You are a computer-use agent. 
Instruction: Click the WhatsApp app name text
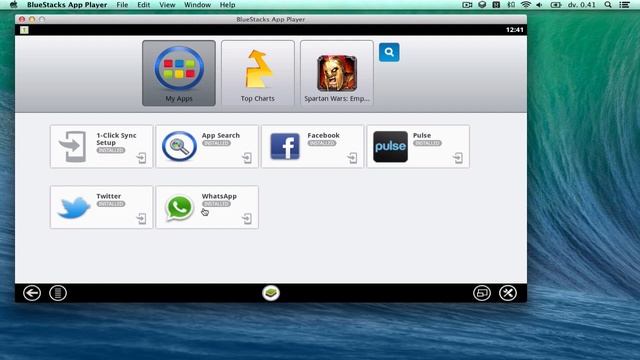point(219,196)
